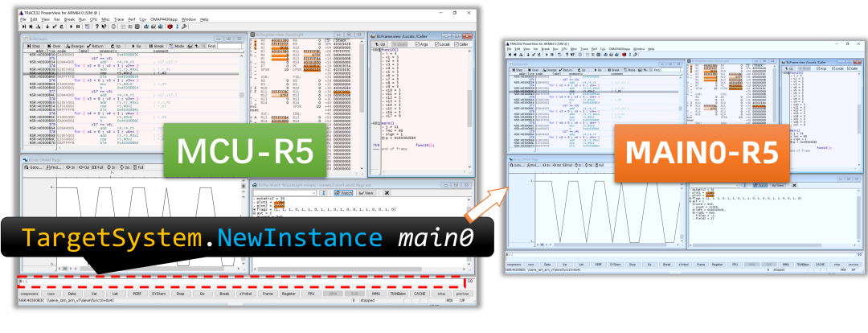Click the Find field in MCU-R5 List window

229,46
